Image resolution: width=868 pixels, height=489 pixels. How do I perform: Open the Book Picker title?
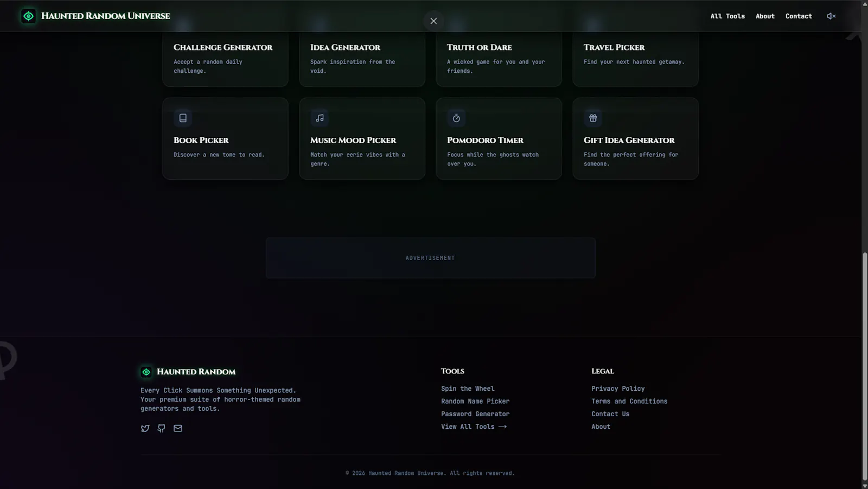pos(201,140)
